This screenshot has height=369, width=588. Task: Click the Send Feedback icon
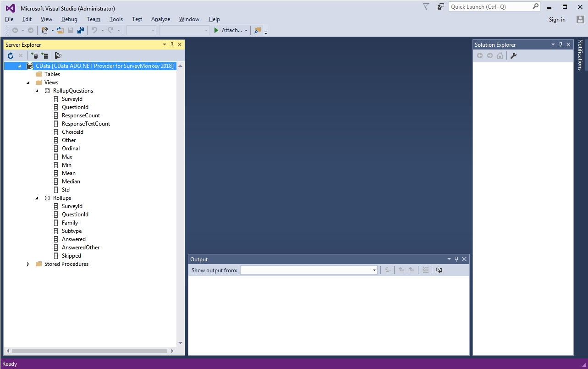pos(441,7)
